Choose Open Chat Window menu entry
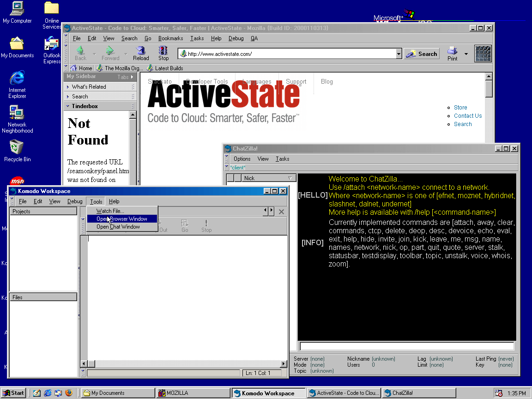The height and width of the screenshot is (399, 532). click(x=122, y=227)
